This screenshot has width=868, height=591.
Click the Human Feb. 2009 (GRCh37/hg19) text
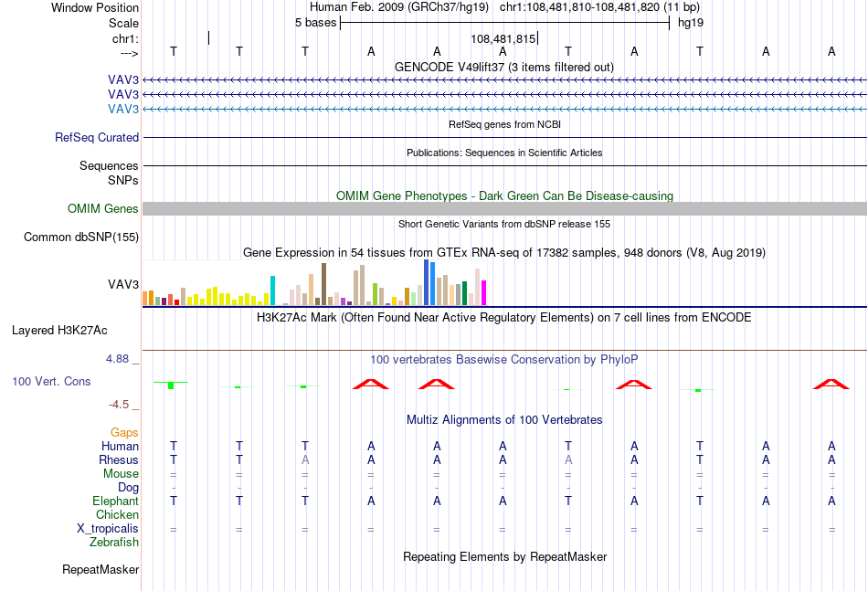coord(399,7)
